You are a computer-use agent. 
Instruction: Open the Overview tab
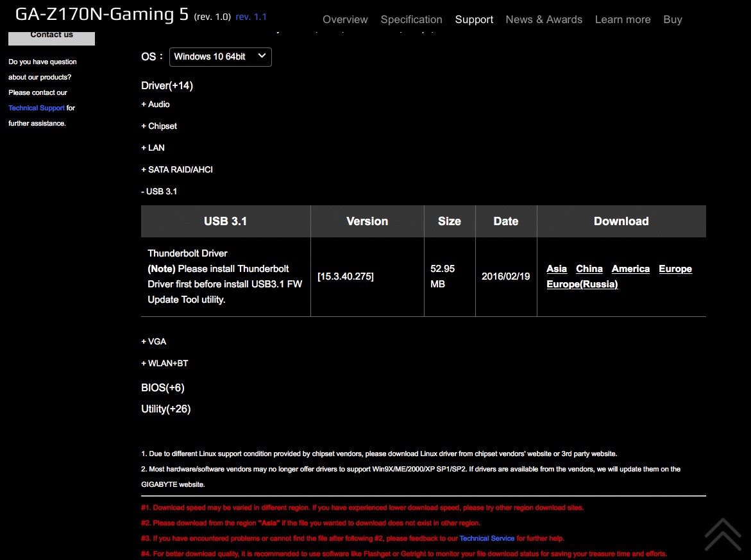[x=345, y=20]
